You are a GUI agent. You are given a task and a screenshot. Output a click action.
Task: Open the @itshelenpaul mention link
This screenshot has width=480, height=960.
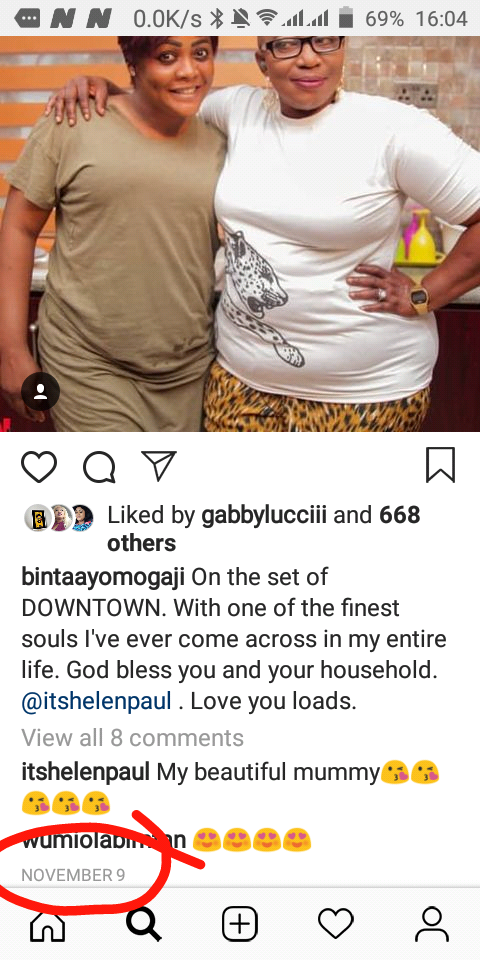97,702
